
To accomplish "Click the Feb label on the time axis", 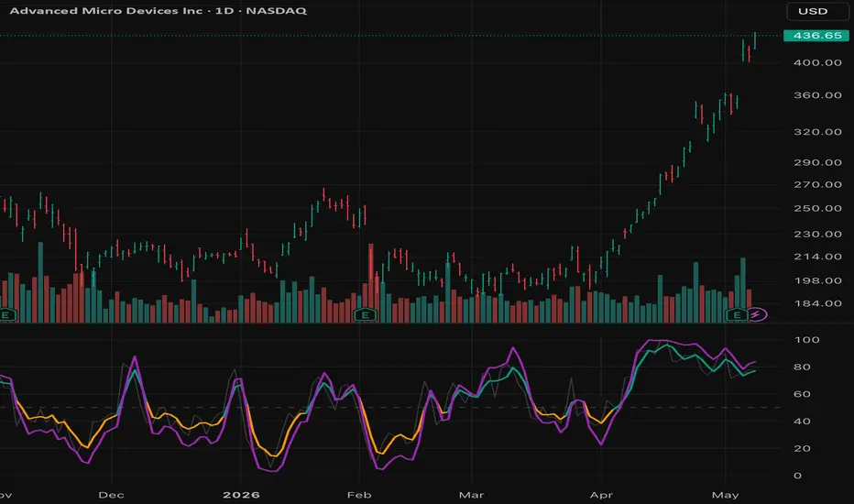I will 359,495.
